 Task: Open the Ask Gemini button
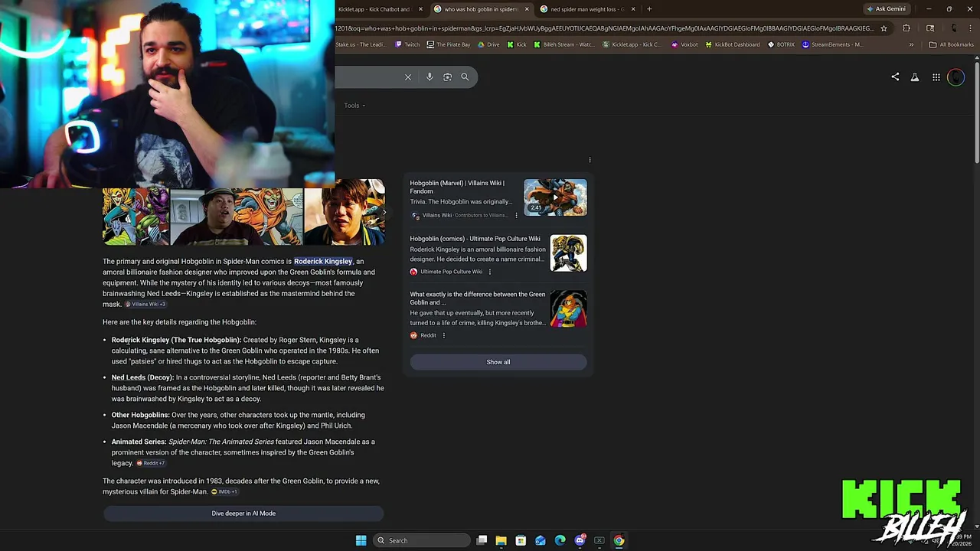tap(886, 9)
